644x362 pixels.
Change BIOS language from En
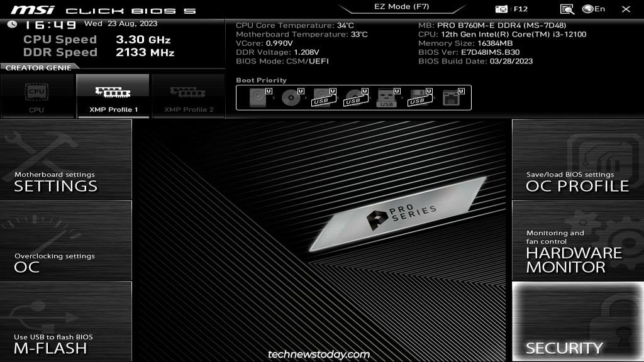click(x=594, y=8)
